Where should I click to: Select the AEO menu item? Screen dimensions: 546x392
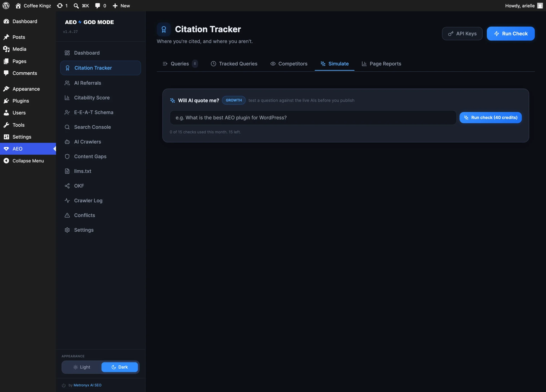point(28,149)
